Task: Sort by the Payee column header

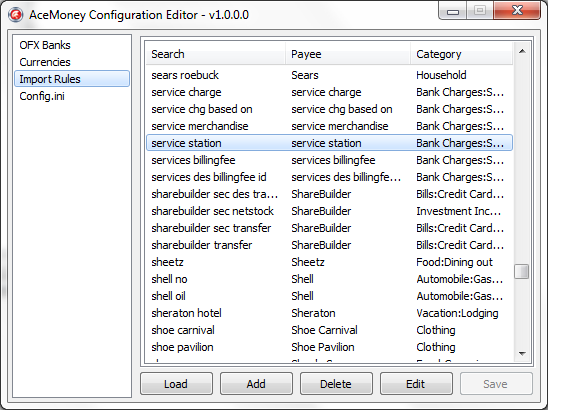Action: coord(348,54)
